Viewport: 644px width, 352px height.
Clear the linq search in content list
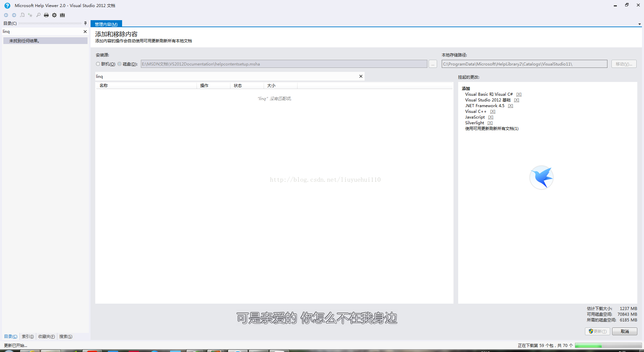coord(361,76)
